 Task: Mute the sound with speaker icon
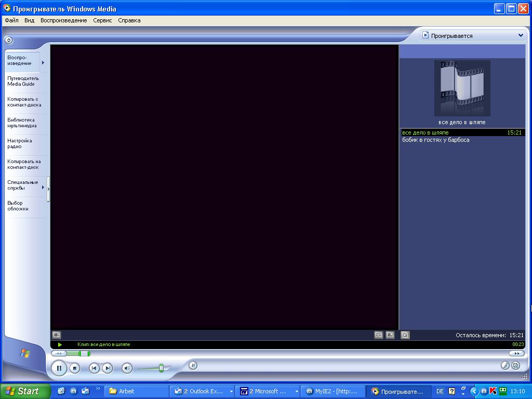tap(127, 368)
